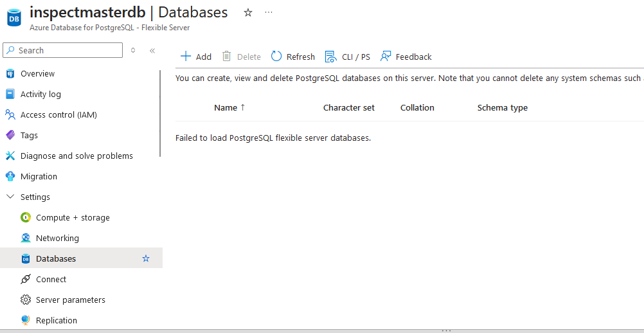Click the sidebar Search input field

point(62,50)
